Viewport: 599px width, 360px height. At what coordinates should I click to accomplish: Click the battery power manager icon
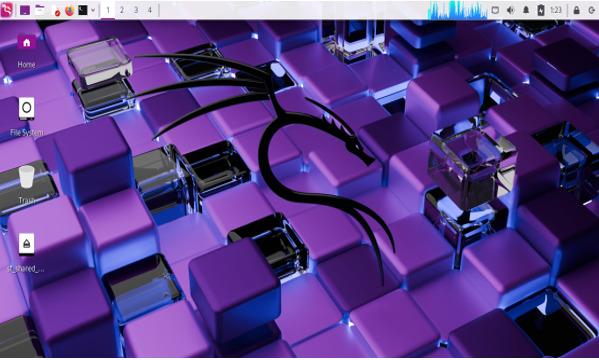541,10
